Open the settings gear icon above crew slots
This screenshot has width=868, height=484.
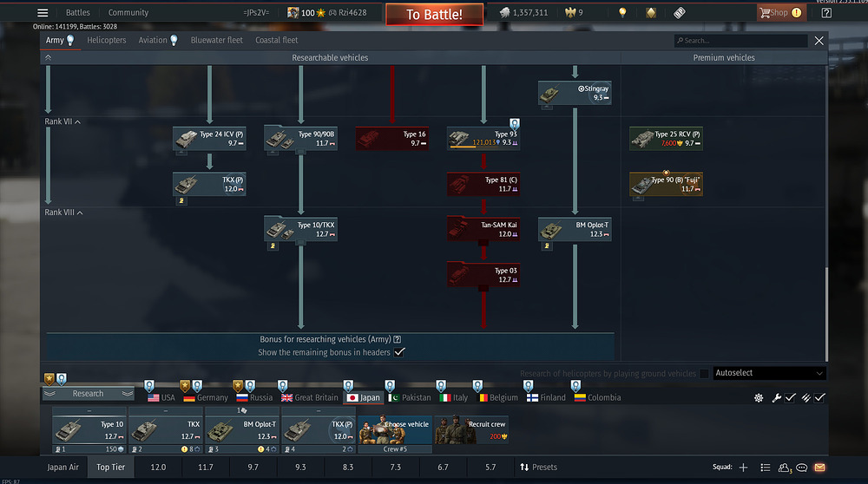[x=759, y=398]
